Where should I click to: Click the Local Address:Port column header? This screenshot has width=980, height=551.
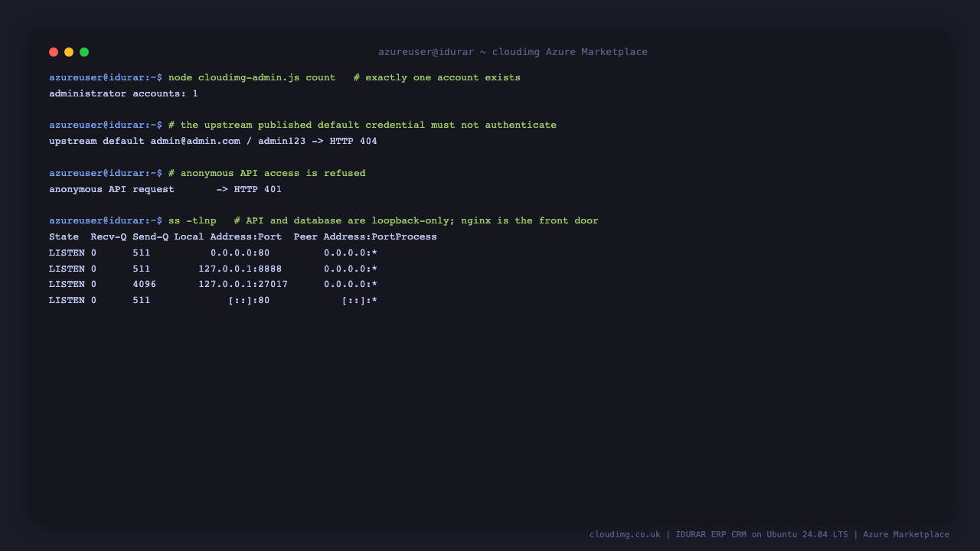tap(228, 236)
